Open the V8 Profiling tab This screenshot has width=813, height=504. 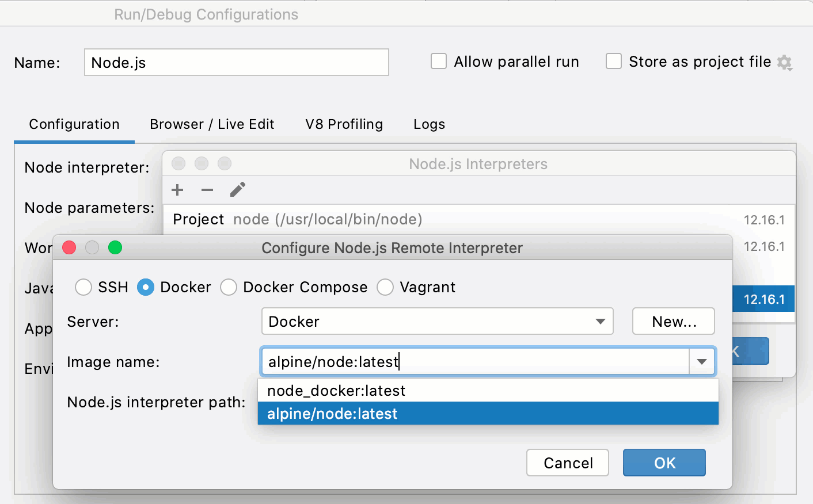343,124
